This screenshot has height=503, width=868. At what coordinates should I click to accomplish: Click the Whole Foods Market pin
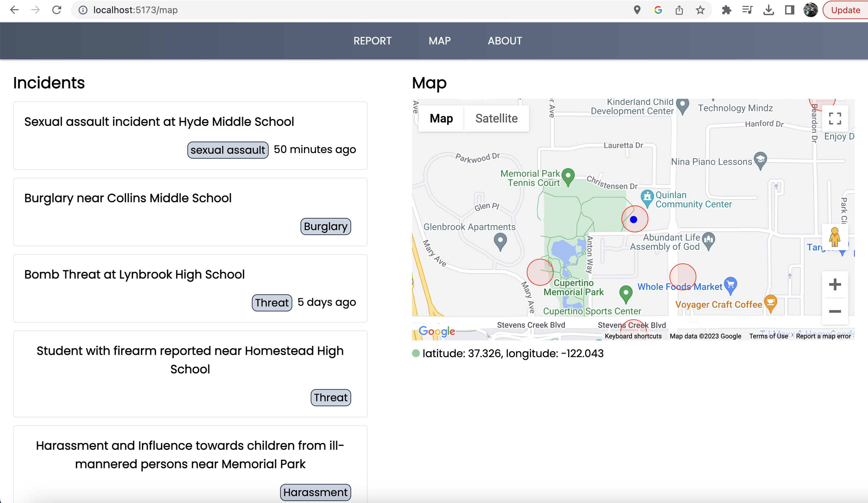coord(730,285)
